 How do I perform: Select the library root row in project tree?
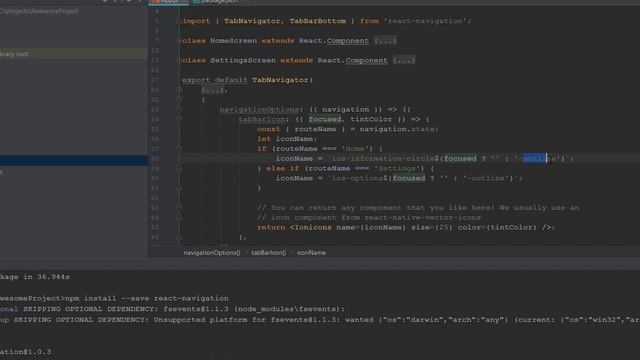click(x=73, y=53)
